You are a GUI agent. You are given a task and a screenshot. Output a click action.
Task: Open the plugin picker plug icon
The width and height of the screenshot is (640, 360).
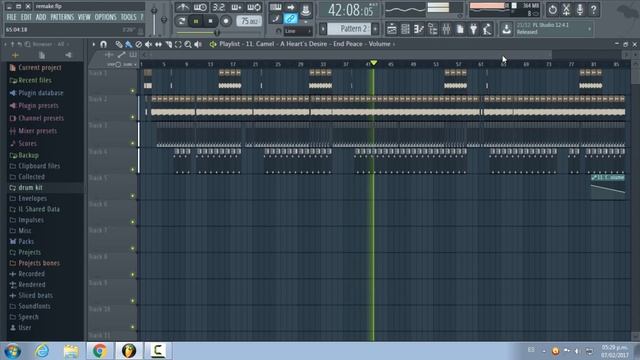(x=473, y=29)
